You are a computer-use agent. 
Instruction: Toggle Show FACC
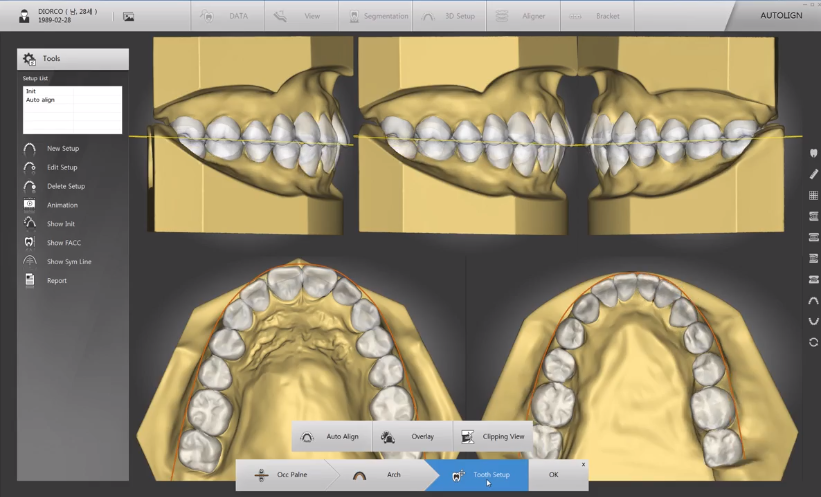(x=64, y=243)
